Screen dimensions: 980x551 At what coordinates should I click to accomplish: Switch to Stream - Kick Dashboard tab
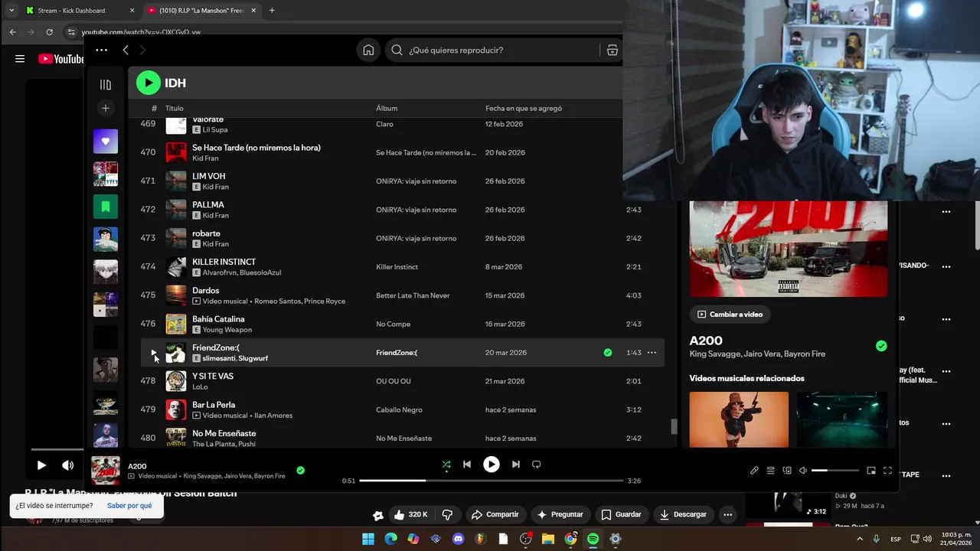point(80,10)
